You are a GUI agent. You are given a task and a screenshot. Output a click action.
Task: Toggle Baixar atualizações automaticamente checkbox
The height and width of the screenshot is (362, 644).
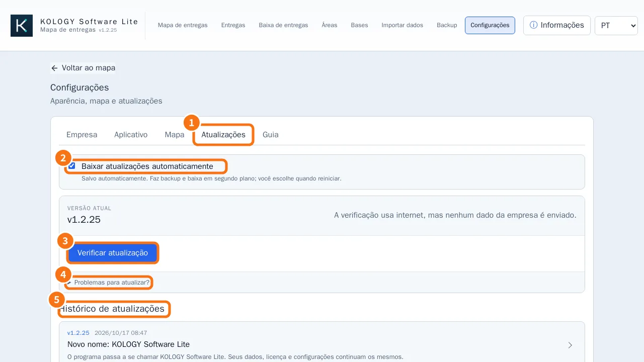coord(72,166)
